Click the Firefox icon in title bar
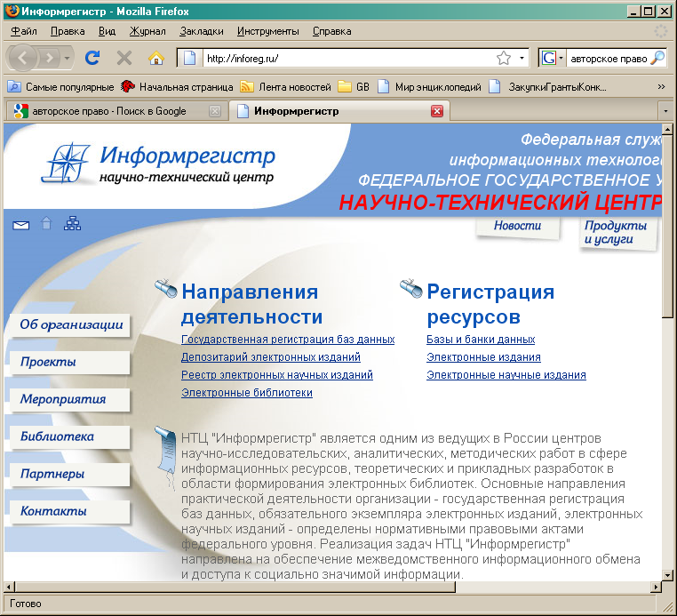677x616 pixels. click(x=12, y=11)
